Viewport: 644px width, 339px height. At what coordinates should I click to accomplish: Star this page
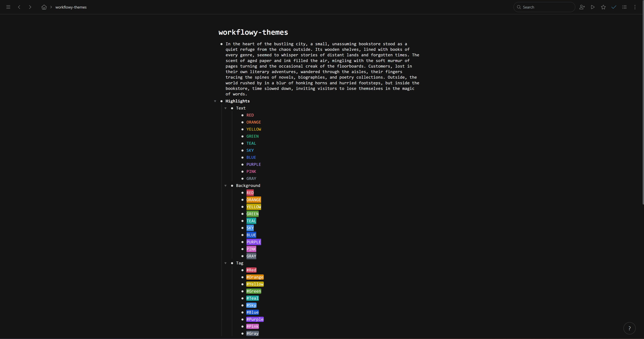pyautogui.click(x=603, y=7)
